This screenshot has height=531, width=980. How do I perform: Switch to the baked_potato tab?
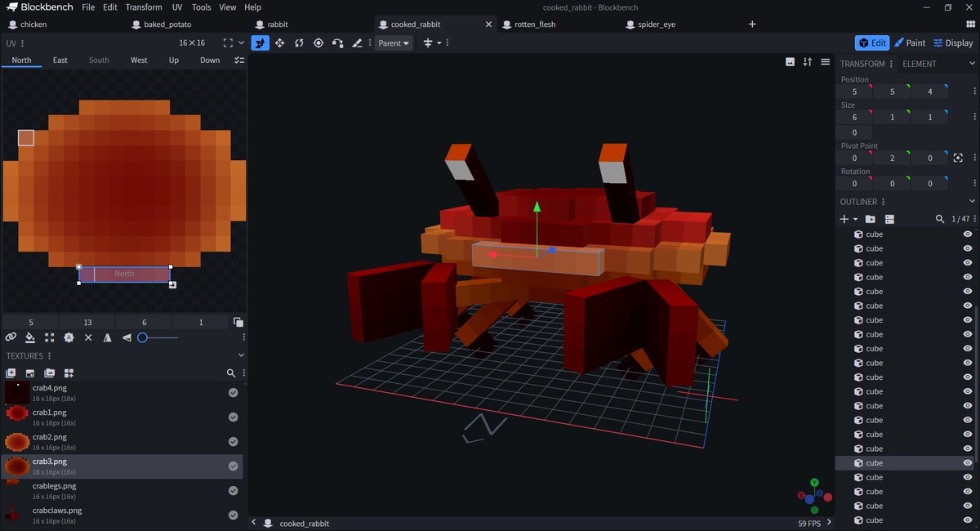click(x=167, y=25)
